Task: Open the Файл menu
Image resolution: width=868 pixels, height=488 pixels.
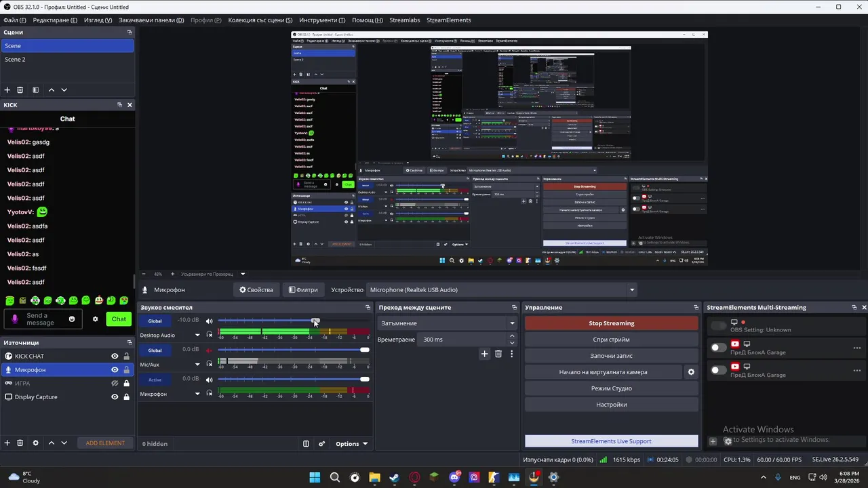Action: (15, 20)
